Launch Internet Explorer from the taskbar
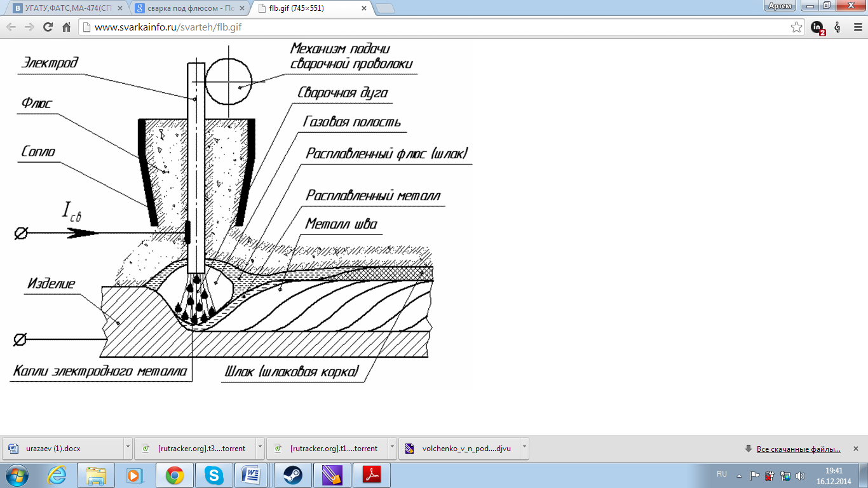 [x=57, y=475]
